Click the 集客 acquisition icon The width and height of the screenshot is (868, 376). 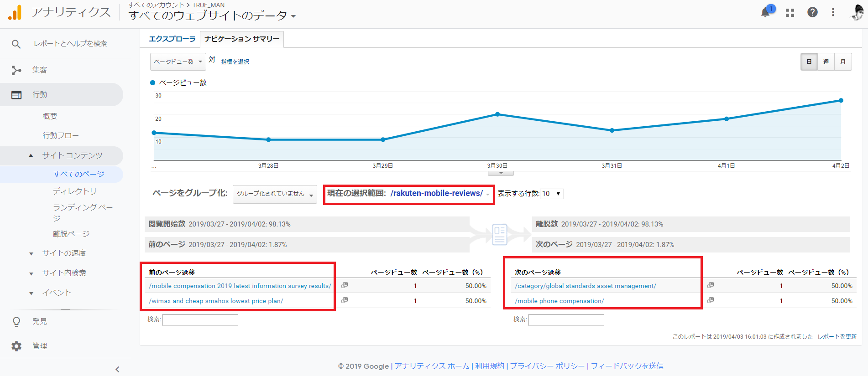click(x=16, y=70)
